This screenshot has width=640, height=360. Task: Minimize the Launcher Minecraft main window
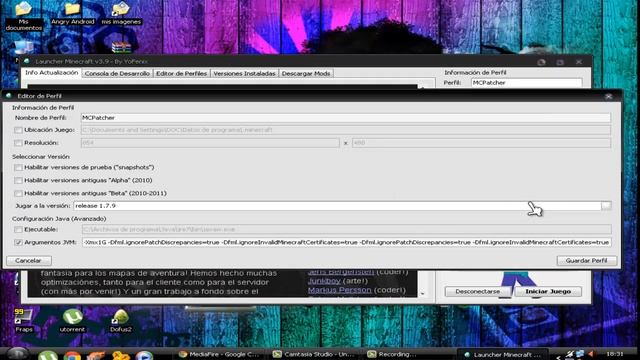click(542, 62)
